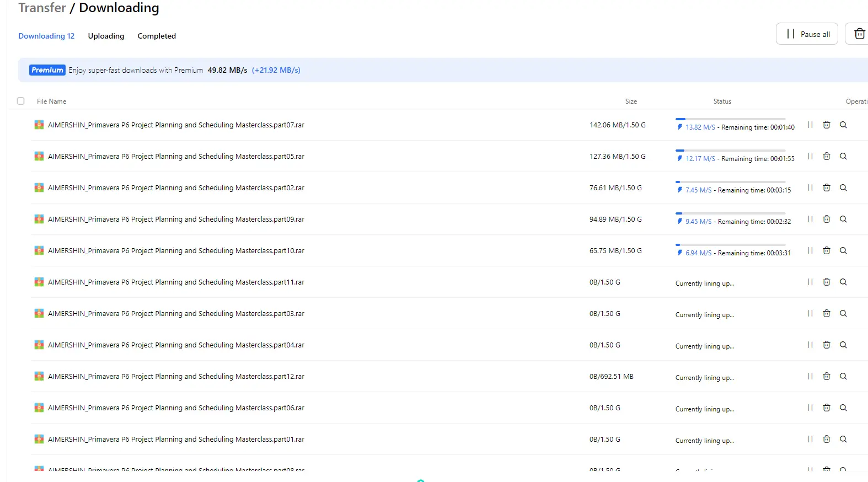Click the +21.92 MB/s boost text
Screen dimensions: 868x482
pyautogui.click(x=276, y=70)
